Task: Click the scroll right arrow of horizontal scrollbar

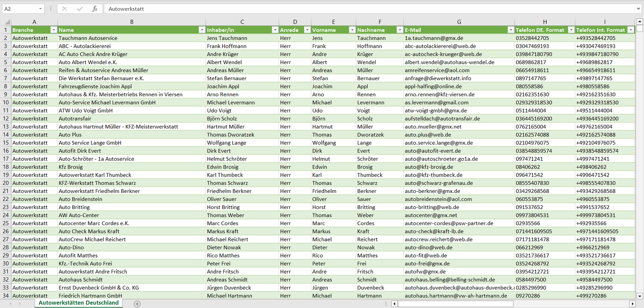Action: click(x=632, y=304)
